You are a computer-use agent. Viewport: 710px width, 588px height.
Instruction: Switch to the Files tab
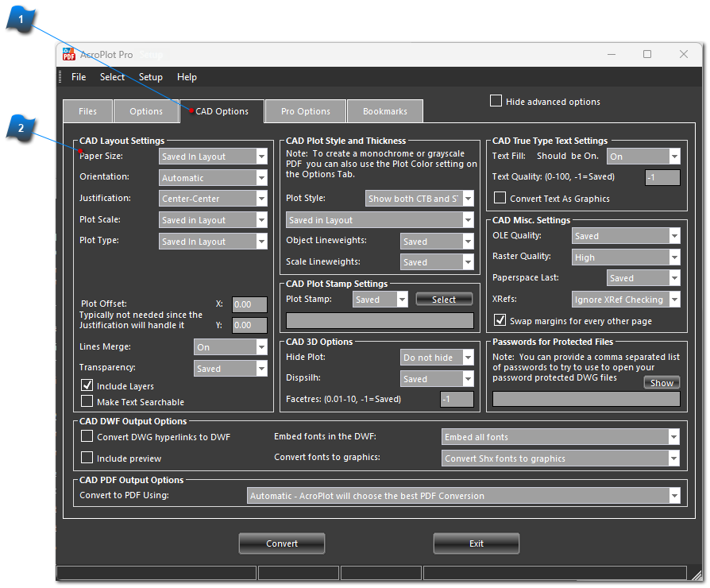(88, 111)
